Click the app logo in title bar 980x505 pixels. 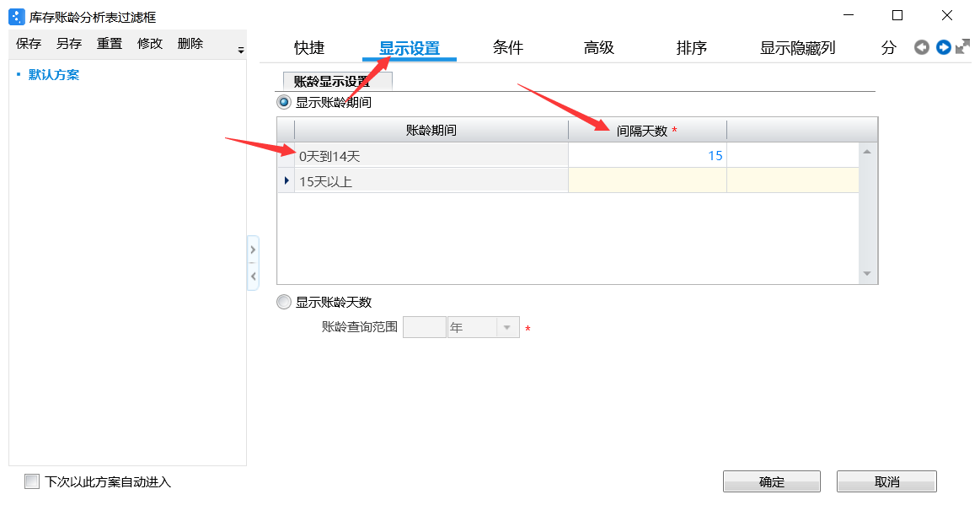(16, 17)
